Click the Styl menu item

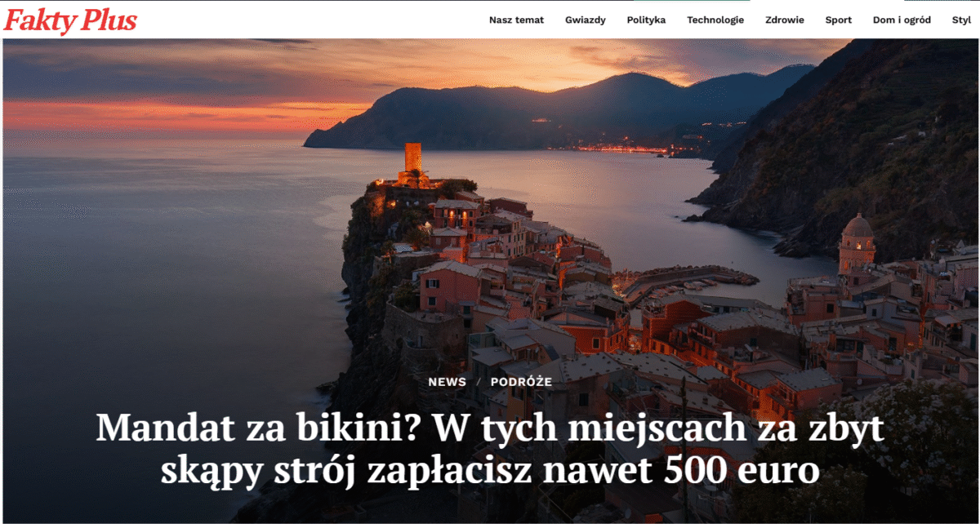click(x=961, y=20)
